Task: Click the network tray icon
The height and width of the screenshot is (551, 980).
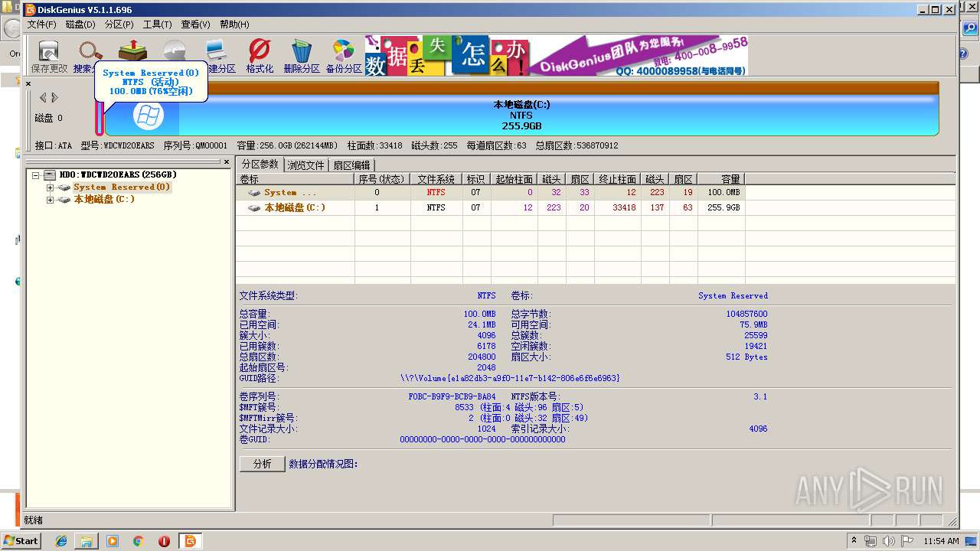Action: click(871, 541)
